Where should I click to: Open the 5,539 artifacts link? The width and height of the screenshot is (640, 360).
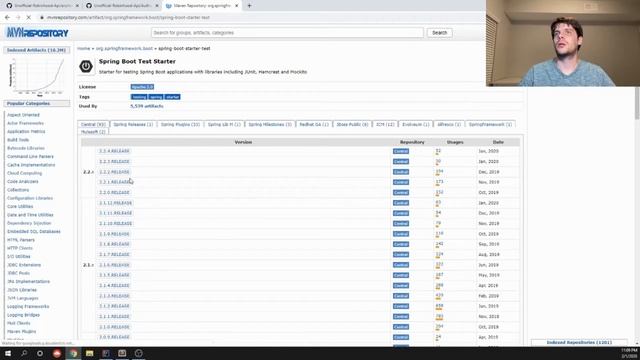pyautogui.click(x=147, y=106)
